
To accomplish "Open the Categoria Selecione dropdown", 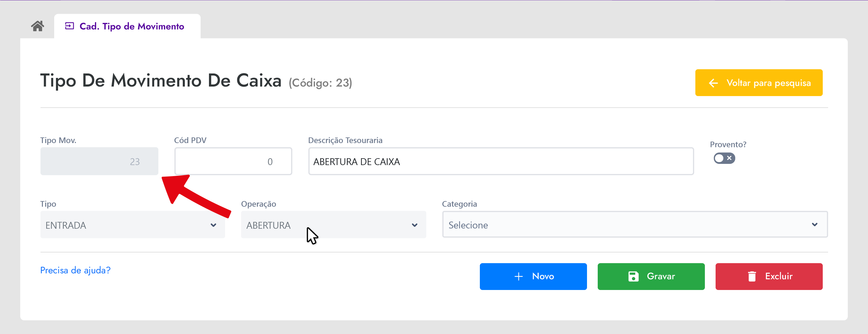I will pyautogui.click(x=635, y=225).
